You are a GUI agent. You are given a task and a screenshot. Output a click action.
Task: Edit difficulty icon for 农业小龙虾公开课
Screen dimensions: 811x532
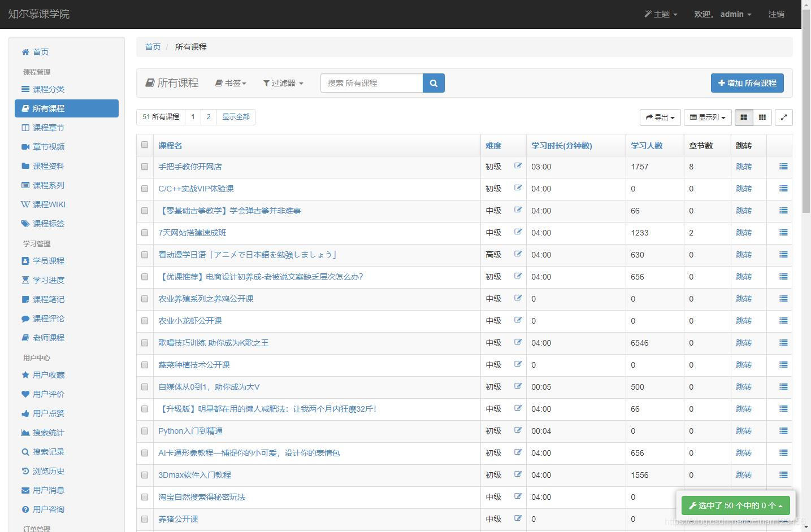[518, 320]
